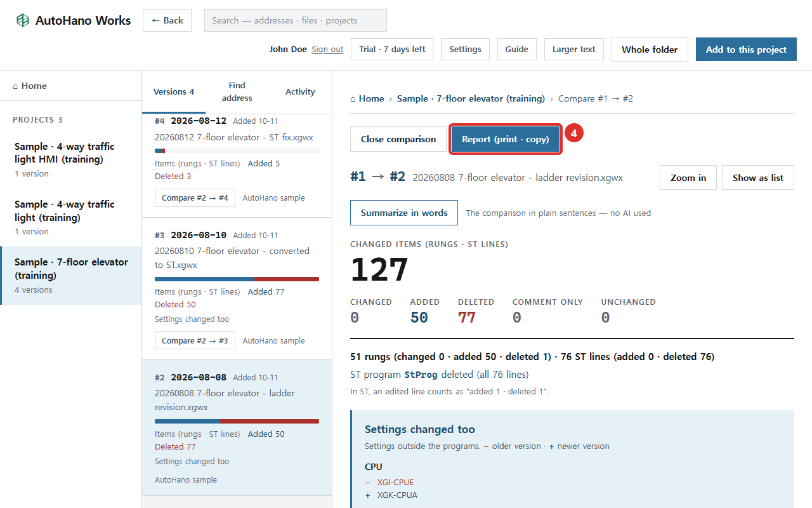Select project Sample · 4-way traffic light (training), 1 version
The height and width of the screenshot is (508, 812).
click(x=70, y=217)
